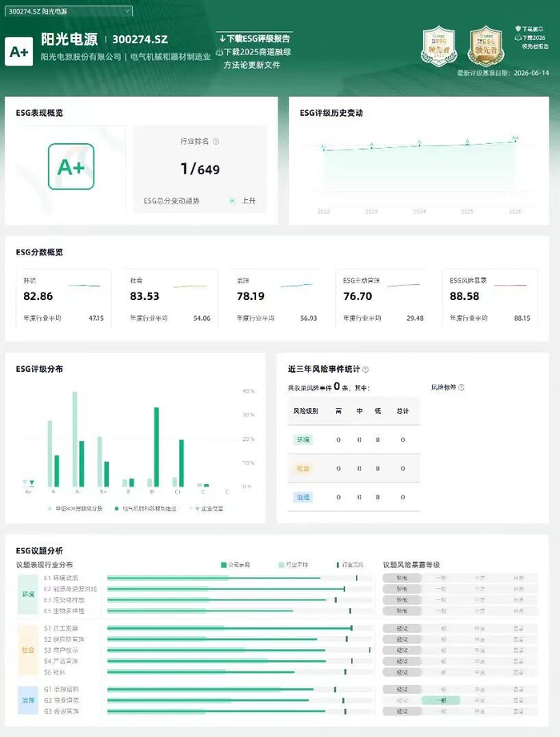Click the ESG风险暴露 score 88.58
560x737 pixels.
[x=464, y=296]
